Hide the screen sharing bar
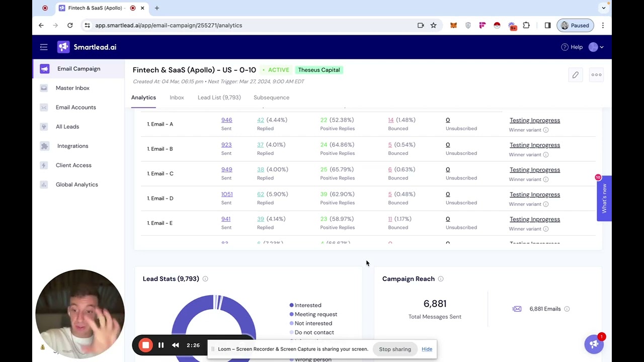This screenshot has height=362, width=644. (427, 349)
